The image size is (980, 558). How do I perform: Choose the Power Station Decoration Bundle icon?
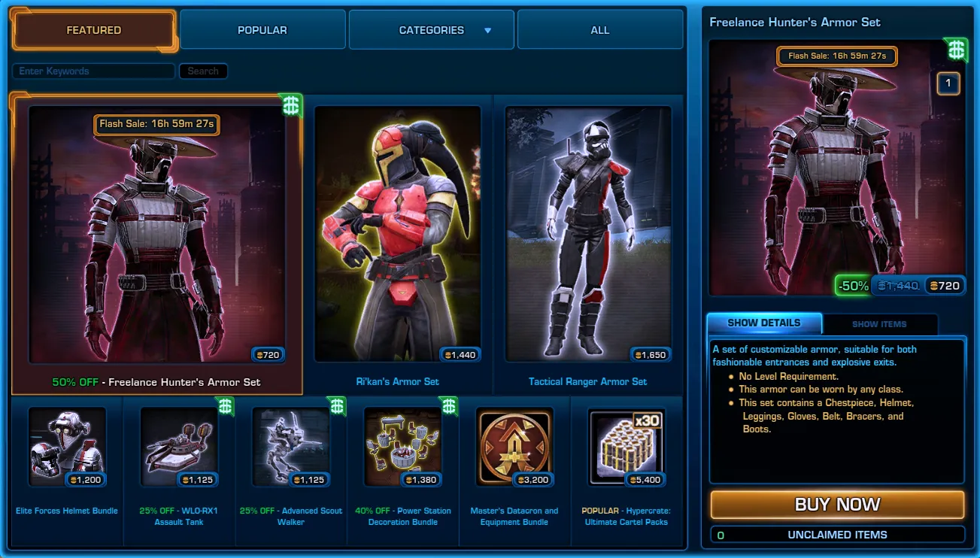402,447
